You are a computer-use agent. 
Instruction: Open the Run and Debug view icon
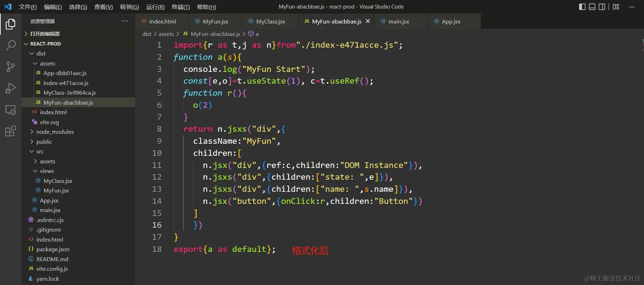(x=11, y=88)
